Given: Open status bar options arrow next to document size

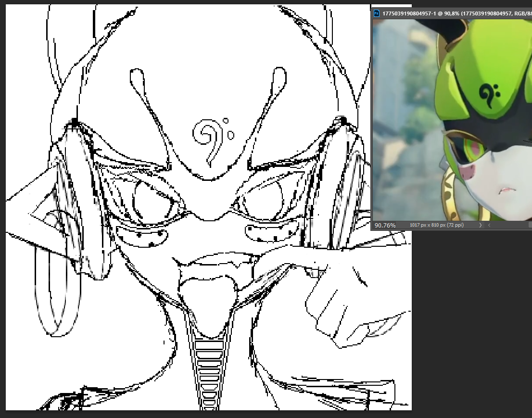Looking at the screenshot, I should point(481,225).
